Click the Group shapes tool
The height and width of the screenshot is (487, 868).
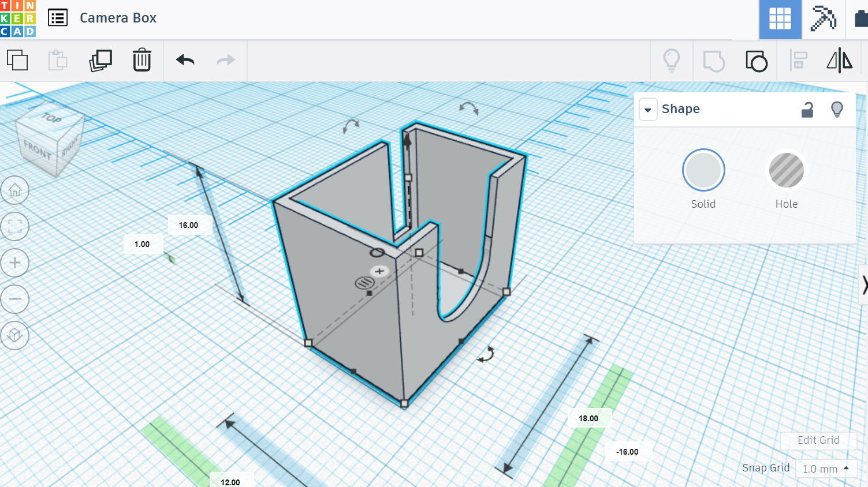click(714, 61)
